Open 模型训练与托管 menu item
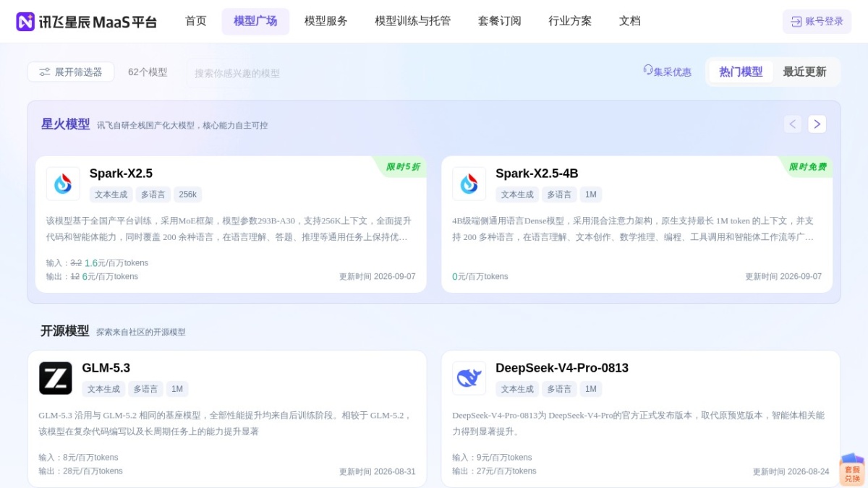This screenshot has height=488, width=868. coord(413,21)
